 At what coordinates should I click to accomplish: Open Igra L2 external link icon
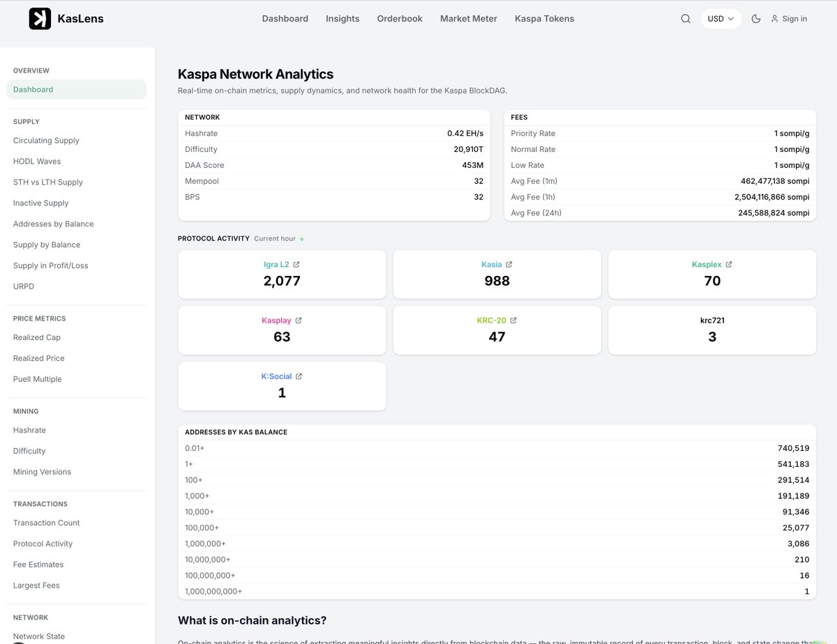(x=296, y=265)
